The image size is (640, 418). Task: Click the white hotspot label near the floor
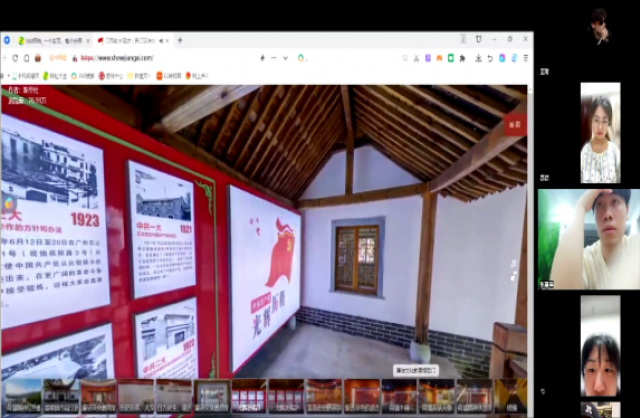click(x=416, y=371)
